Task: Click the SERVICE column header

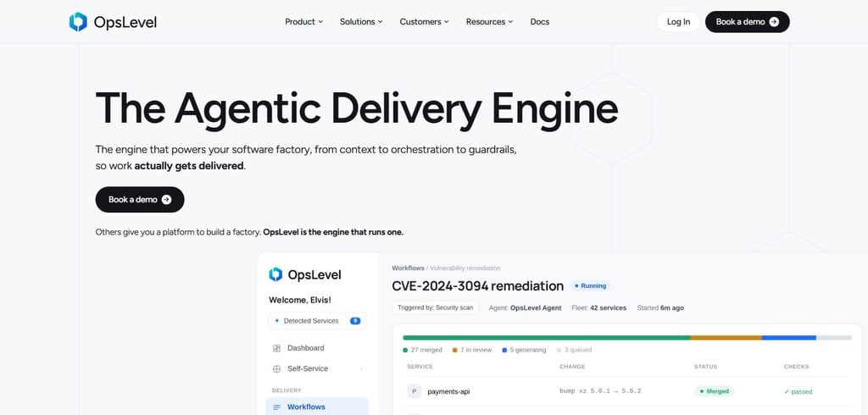Action: click(420, 367)
